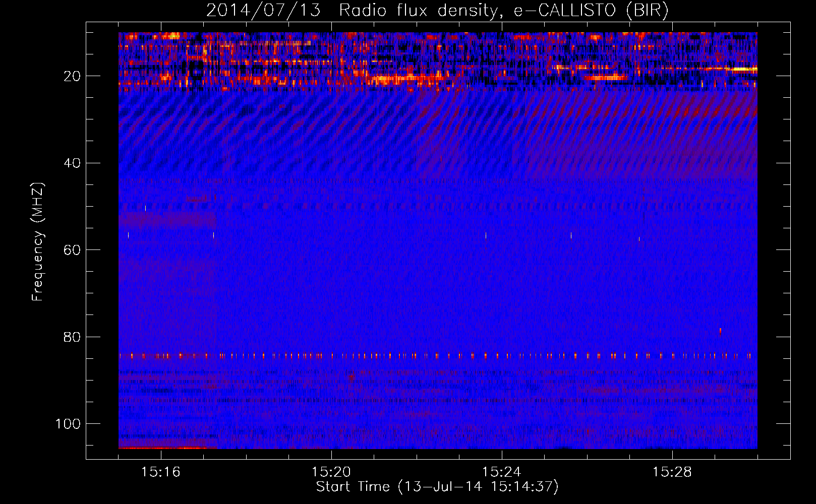Screen dimensions: 816x504
Task: Click the 20 MHz frequency tick label
Action: 73,76
